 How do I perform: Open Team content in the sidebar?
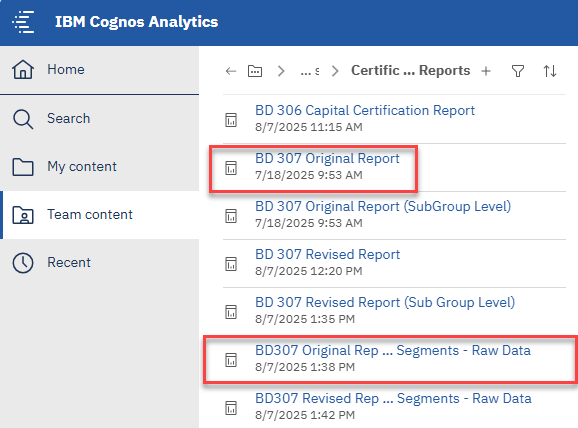(100, 215)
